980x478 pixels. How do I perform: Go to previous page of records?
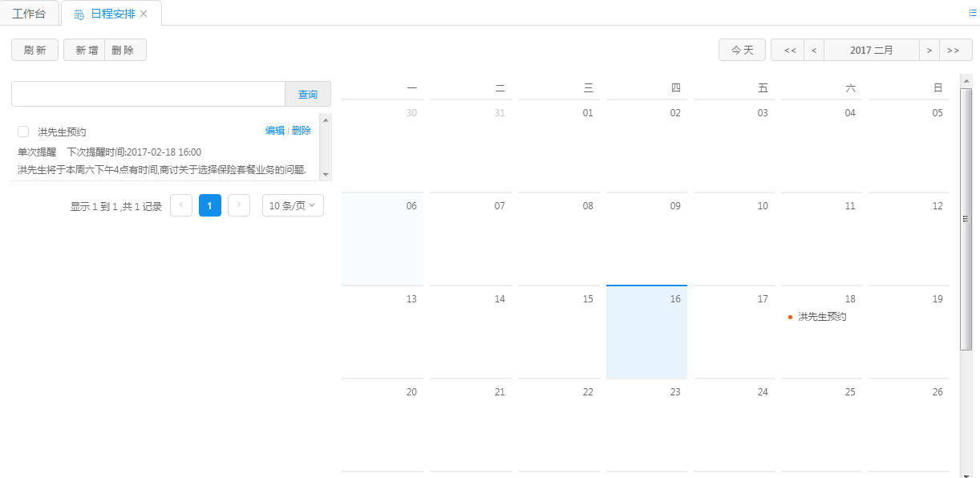point(181,205)
